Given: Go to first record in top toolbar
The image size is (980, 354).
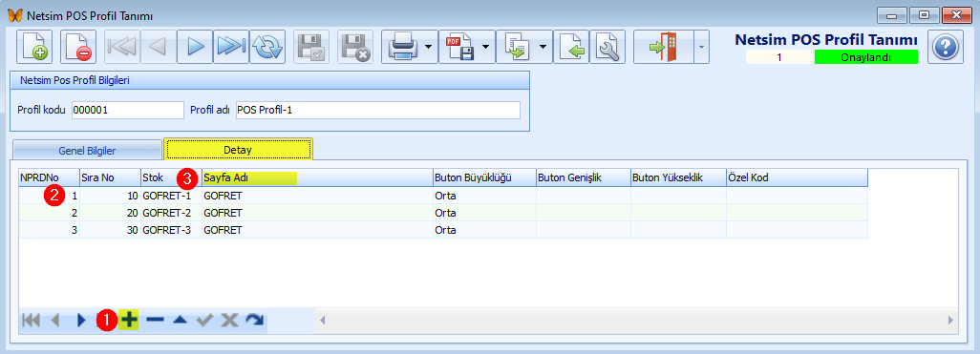Looking at the screenshot, I should [x=122, y=48].
